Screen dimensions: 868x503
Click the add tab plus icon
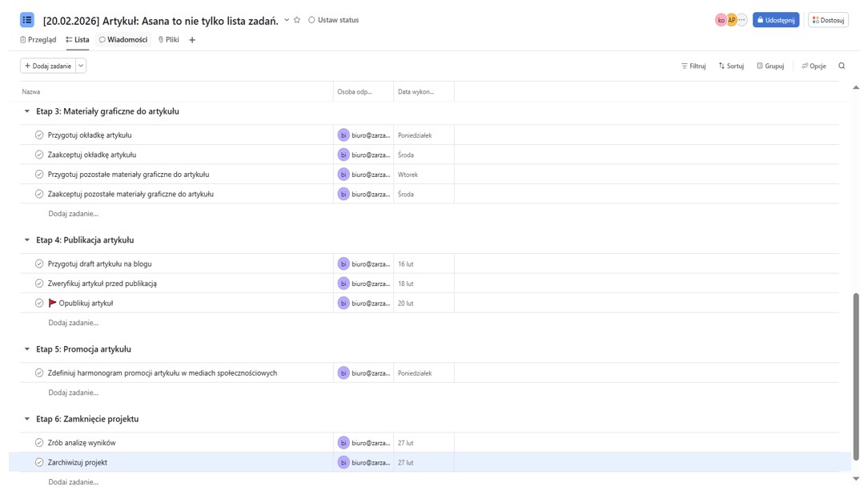pos(192,40)
